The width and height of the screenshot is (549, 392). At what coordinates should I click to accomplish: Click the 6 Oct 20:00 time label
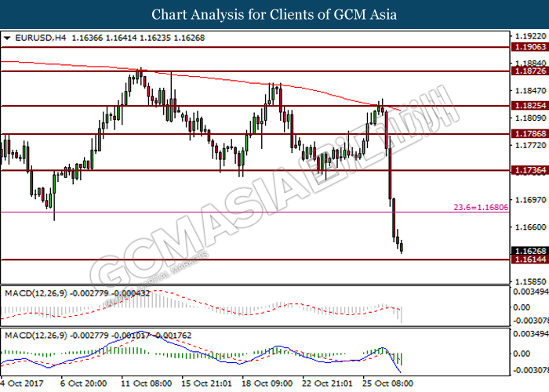[83, 383]
